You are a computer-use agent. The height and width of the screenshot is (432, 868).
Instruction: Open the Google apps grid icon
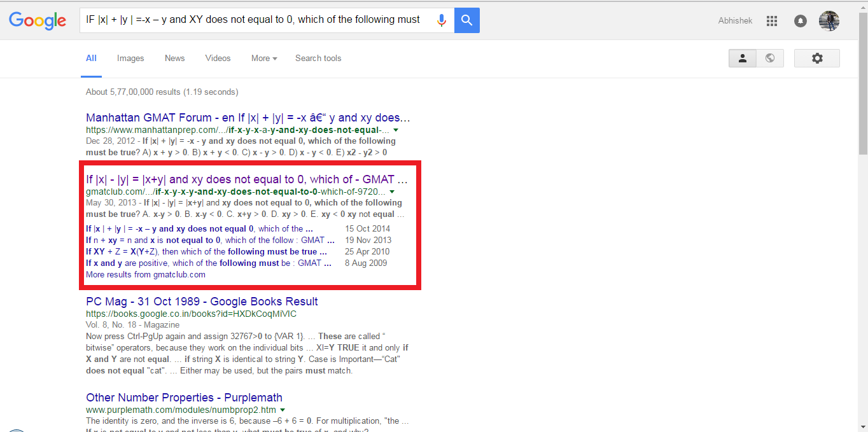(x=772, y=21)
